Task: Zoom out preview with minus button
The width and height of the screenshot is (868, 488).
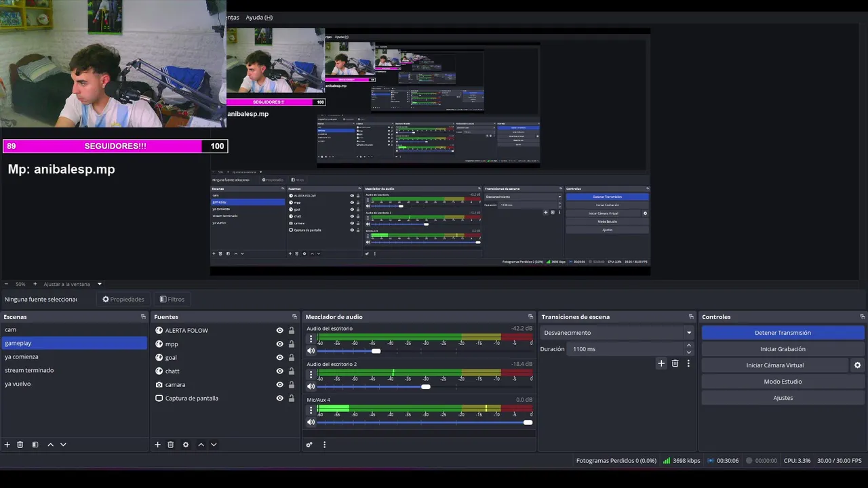Action: click(6, 284)
